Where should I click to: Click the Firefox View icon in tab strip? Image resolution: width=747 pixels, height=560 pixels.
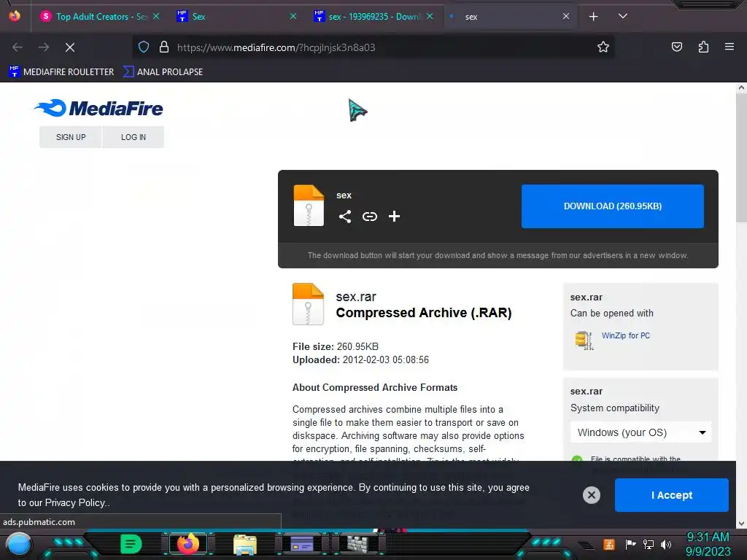point(15,16)
